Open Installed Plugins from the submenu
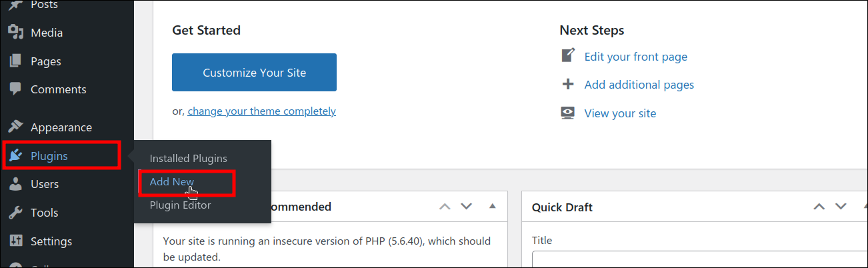Image resolution: width=868 pixels, height=268 pixels. tap(188, 159)
